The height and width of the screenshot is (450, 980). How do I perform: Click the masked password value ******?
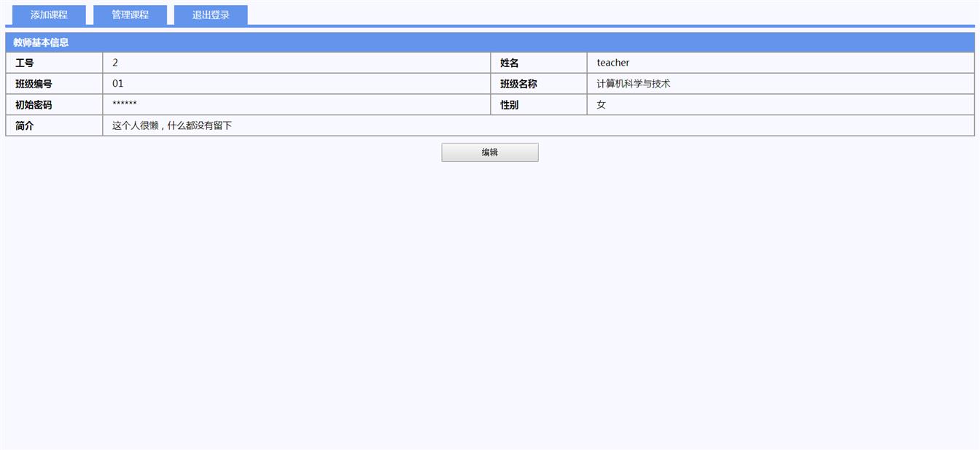pos(125,104)
